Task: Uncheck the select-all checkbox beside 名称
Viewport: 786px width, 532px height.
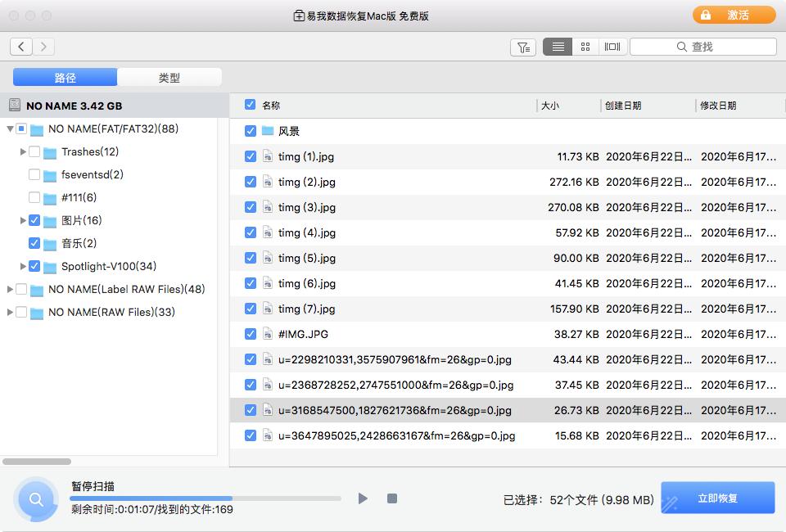Action: [x=251, y=105]
